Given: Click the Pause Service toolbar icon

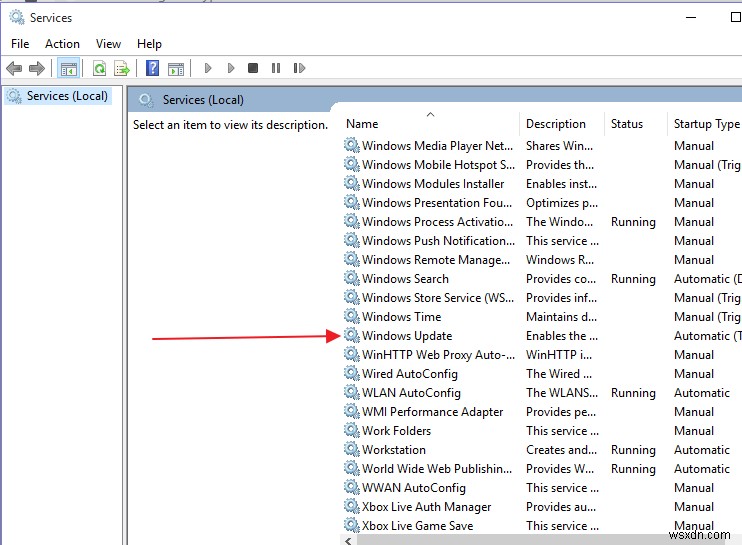Looking at the screenshot, I should click(276, 68).
